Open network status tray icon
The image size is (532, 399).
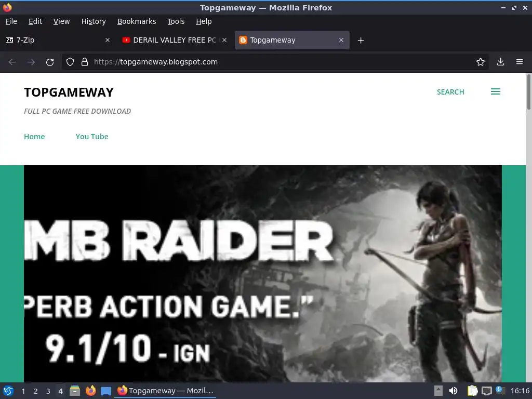coord(486,391)
